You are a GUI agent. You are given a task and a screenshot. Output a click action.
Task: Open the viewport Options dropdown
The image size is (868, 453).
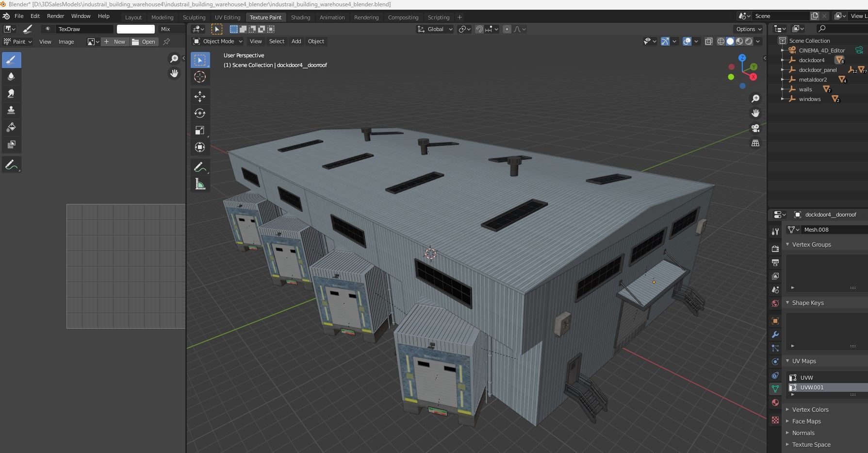(749, 29)
